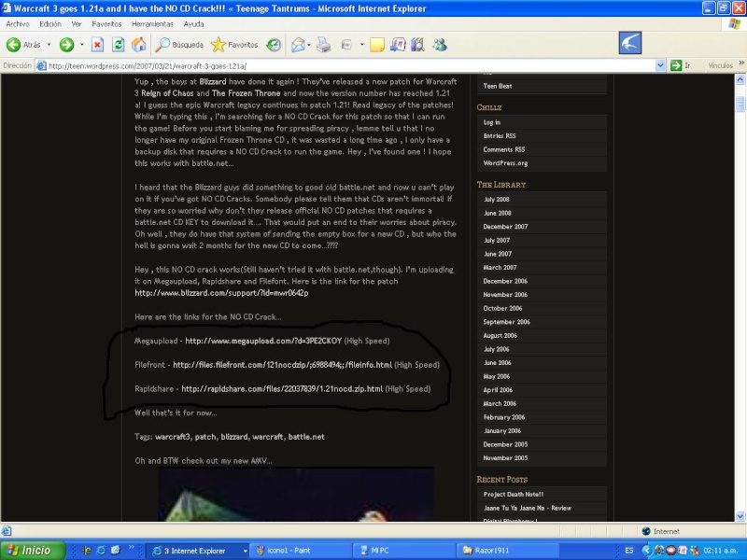
Task: Click the Edit page icon
Action: pyautogui.click(x=346, y=45)
